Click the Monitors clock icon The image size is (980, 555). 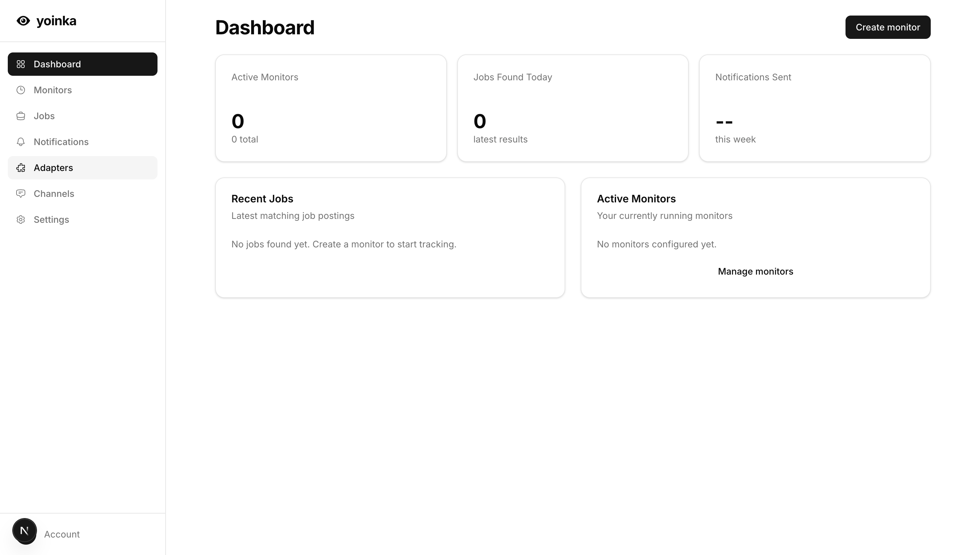pyautogui.click(x=21, y=90)
